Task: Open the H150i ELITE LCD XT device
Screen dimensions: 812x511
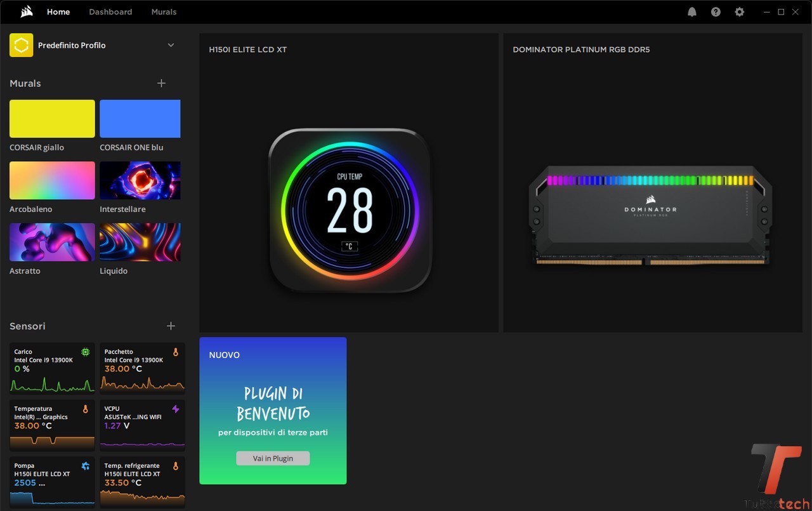Action: tap(349, 209)
